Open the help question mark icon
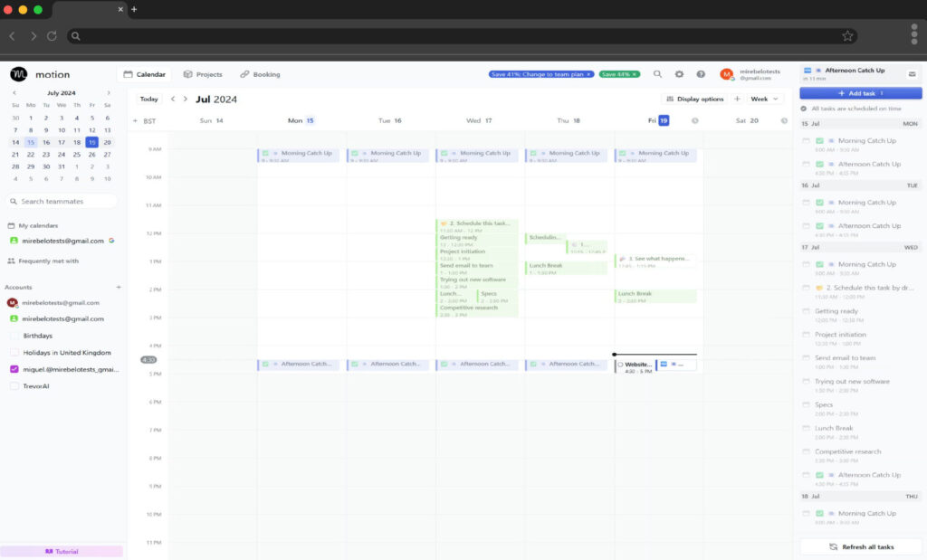Viewport: 927px width, 560px height. click(x=701, y=74)
